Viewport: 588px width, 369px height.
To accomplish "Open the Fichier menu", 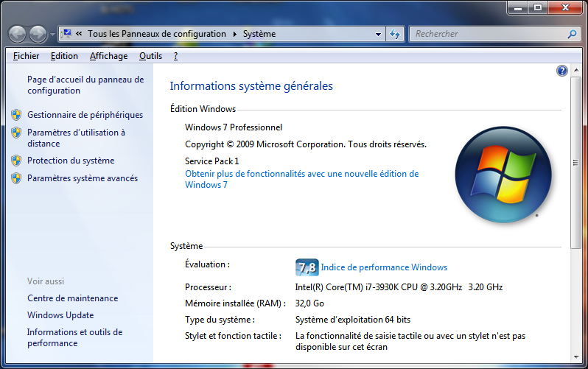I will click(x=27, y=56).
